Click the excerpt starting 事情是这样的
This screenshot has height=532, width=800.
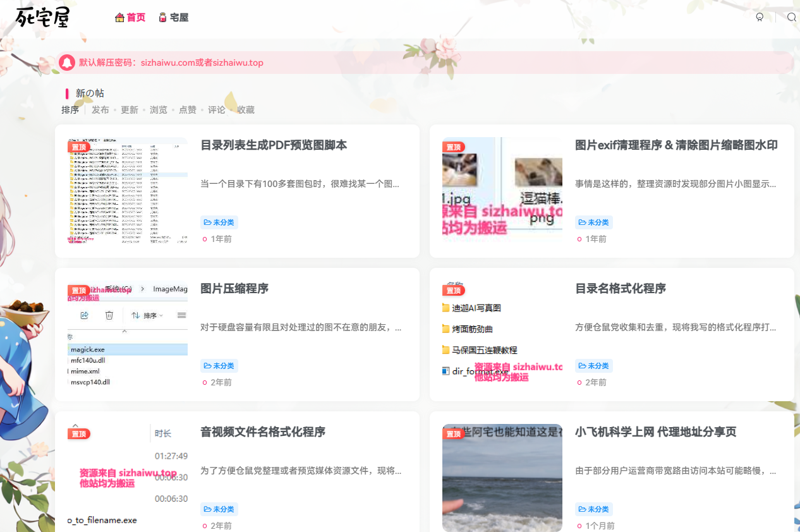click(x=676, y=184)
